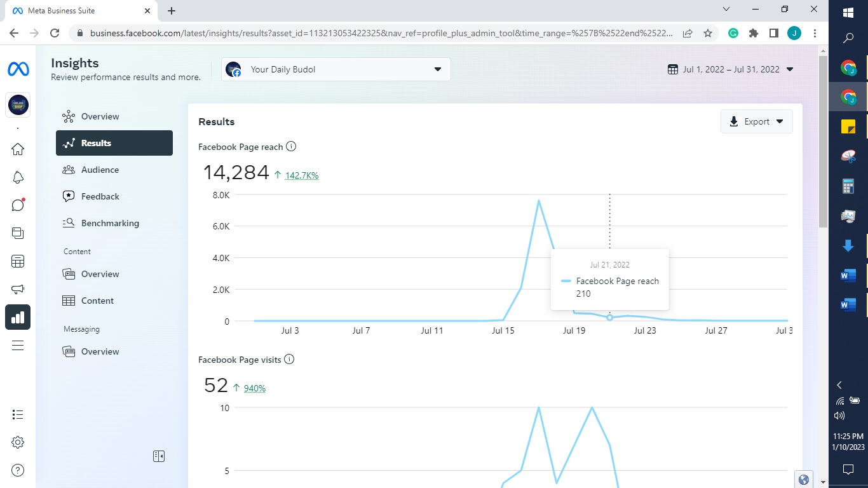This screenshot has width=868, height=488.
Task: Click the 142.7K% reach change link
Action: point(302,175)
